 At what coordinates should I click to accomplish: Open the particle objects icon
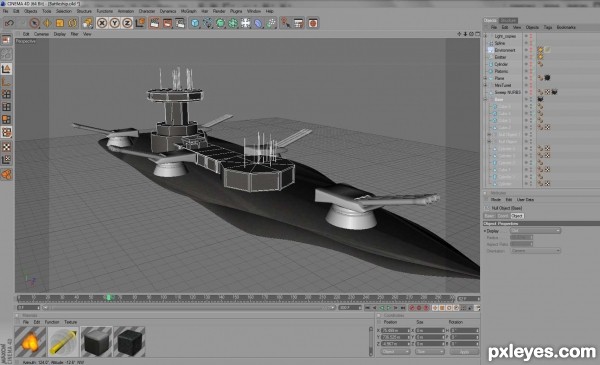(271, 23)
